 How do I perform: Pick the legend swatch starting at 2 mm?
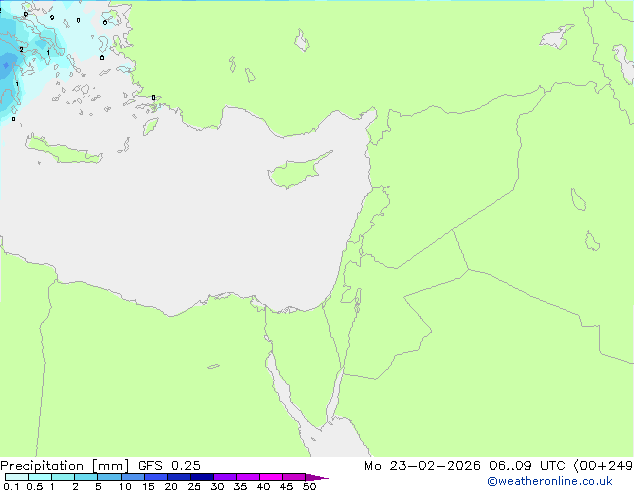pos(86,477)
